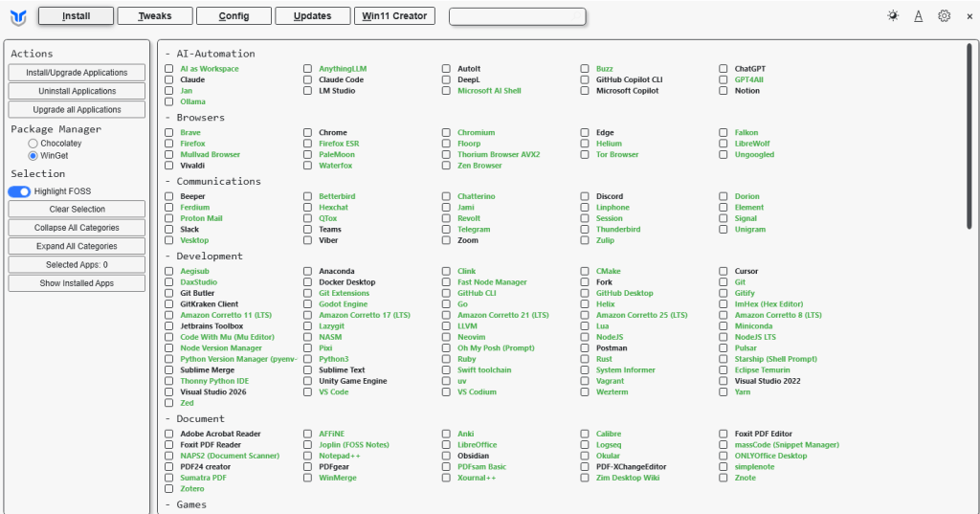Switch to the Tweaks tab
The height and width of the screenshot is (514, 980).
pos(154,15)
